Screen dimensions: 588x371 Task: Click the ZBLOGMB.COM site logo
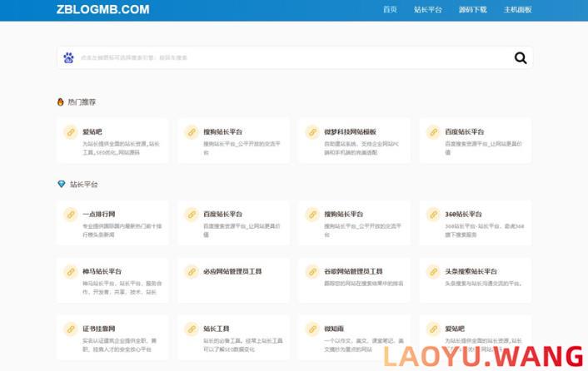click(102, 9)
